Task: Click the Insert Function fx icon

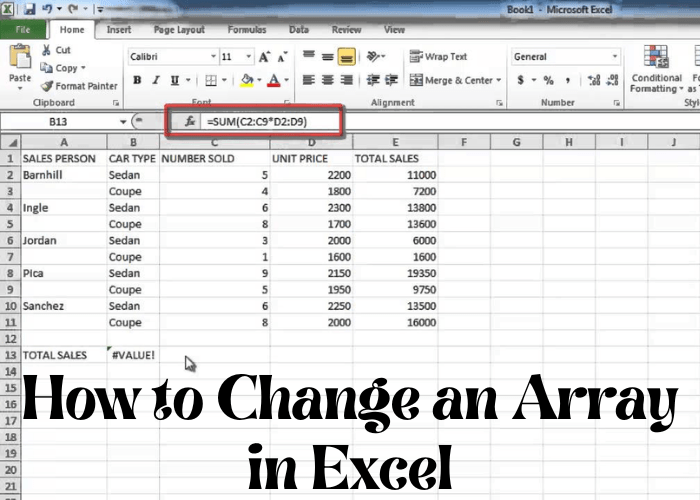Action: [x=190, y=121]
